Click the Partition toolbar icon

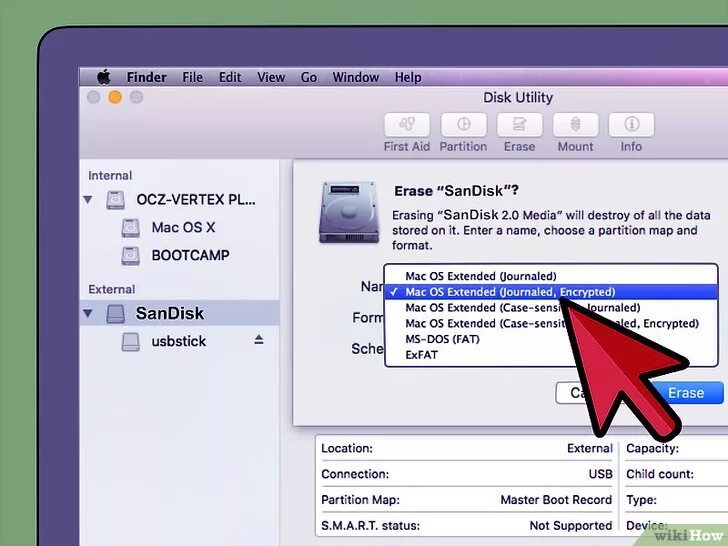click(x=464, y=124)
